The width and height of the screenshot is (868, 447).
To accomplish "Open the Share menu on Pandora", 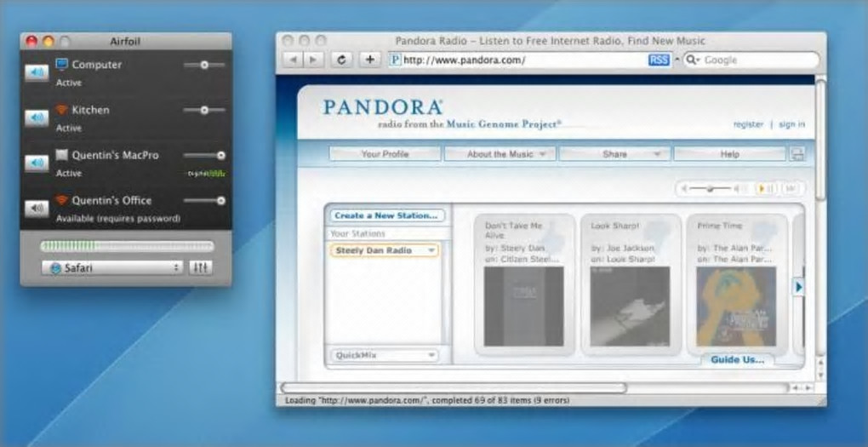I will pyautogui.click(x=614, y=154).
